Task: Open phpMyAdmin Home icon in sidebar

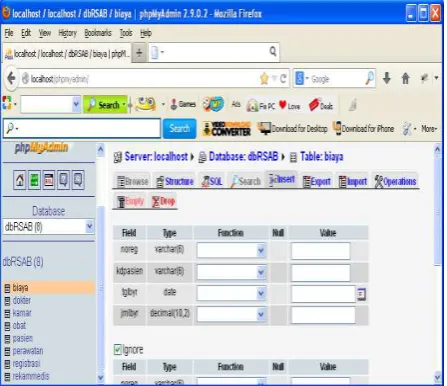Action: click(20, 180)
